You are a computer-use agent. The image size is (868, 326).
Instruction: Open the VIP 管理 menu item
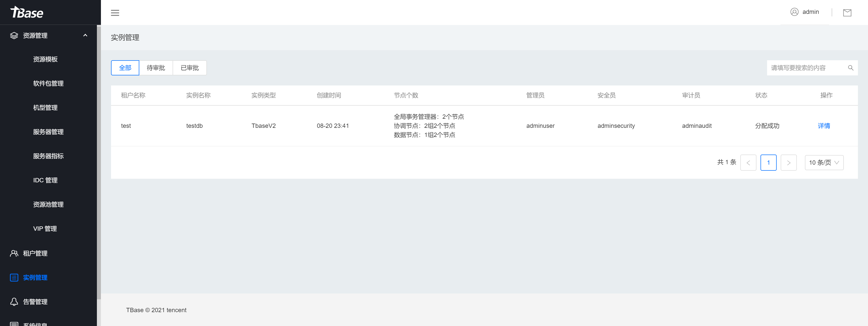[x=45, y=228]
